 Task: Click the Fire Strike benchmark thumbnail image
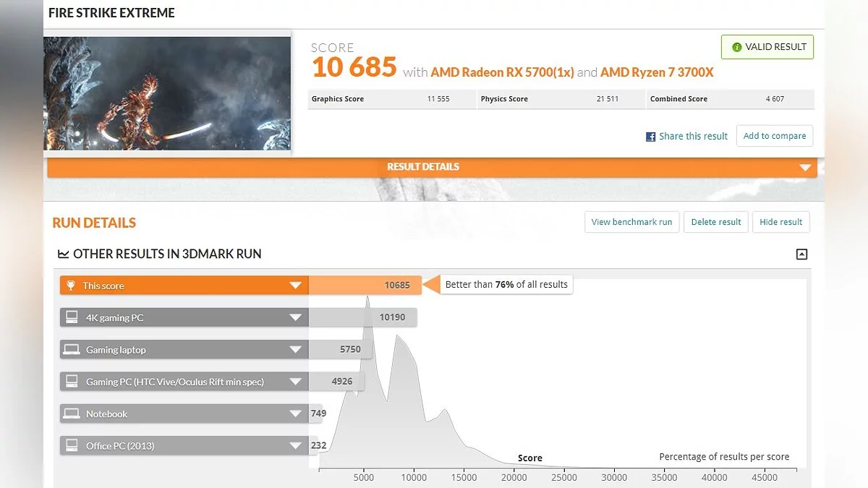167,93
